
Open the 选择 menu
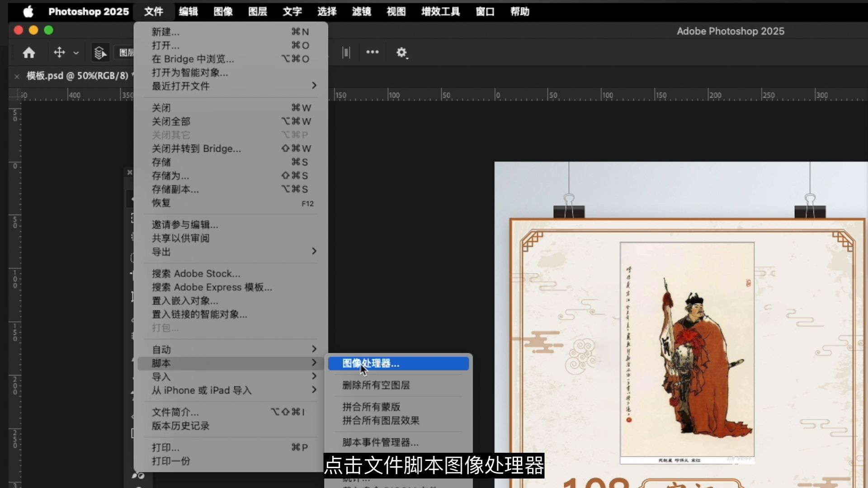pyautogui.click(x=327, y=11)
